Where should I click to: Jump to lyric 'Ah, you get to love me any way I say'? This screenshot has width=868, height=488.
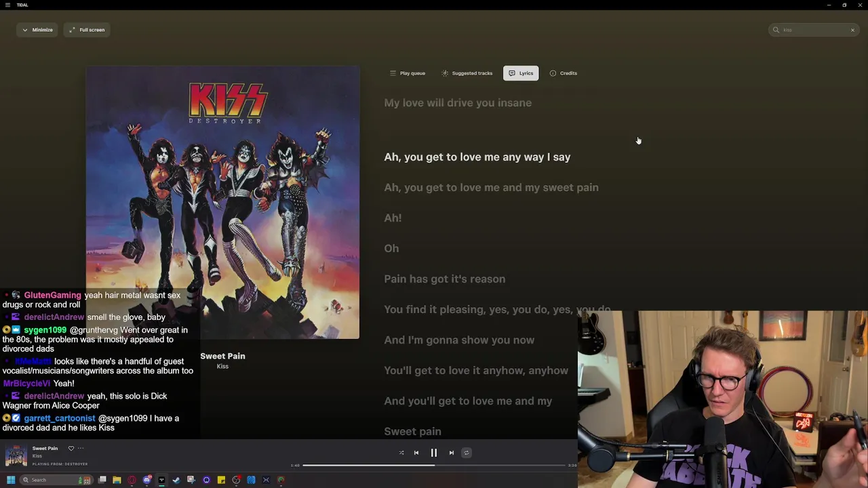pyautogui.click(x=477, y=157)
